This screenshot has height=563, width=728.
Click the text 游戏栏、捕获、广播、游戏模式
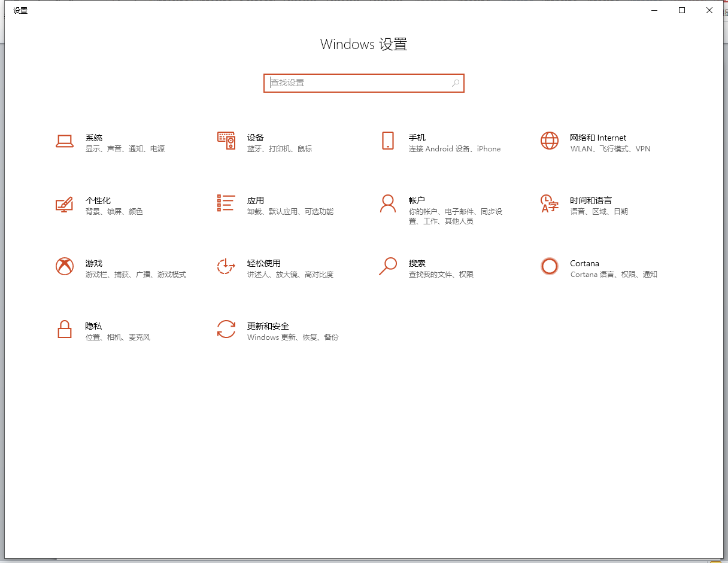tap(136, 275)
